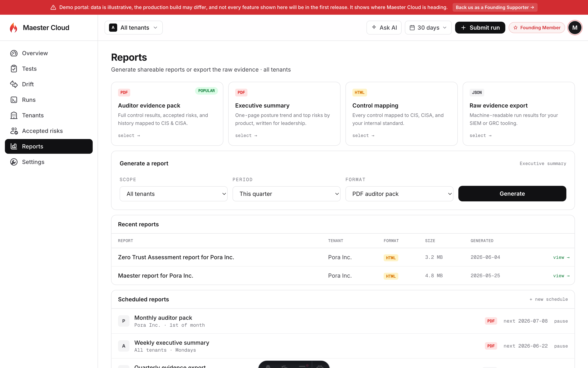Click the star icon on Founding Member
Screen dimensions: 588x368
pos(515,28)
